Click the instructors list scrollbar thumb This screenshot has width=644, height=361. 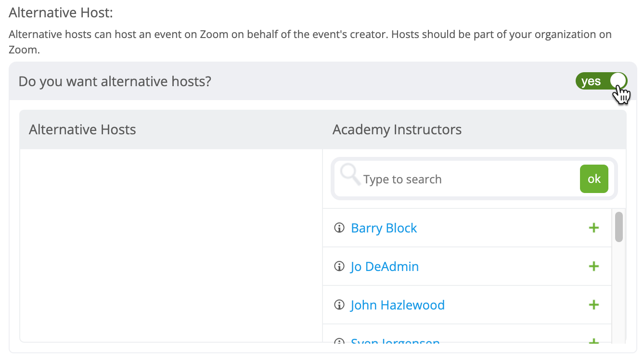pyautogui.click(x=619, y=227)
